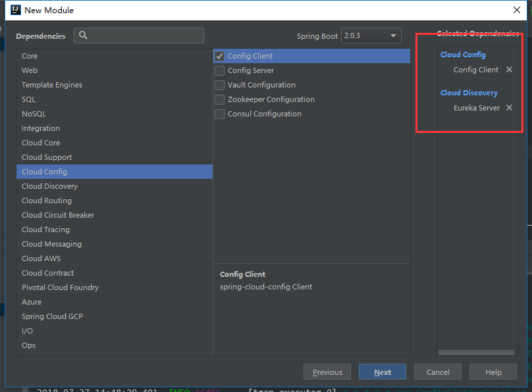Select the Web category
The height and width of the screenshot is (392, 532).
pyautogui.click(x=115, y=70)
